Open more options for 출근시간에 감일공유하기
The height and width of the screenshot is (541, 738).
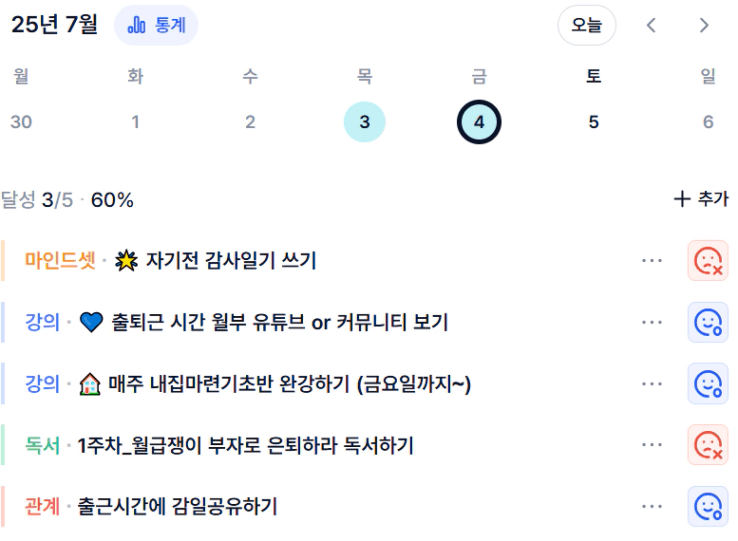click(x=652, y=507)
